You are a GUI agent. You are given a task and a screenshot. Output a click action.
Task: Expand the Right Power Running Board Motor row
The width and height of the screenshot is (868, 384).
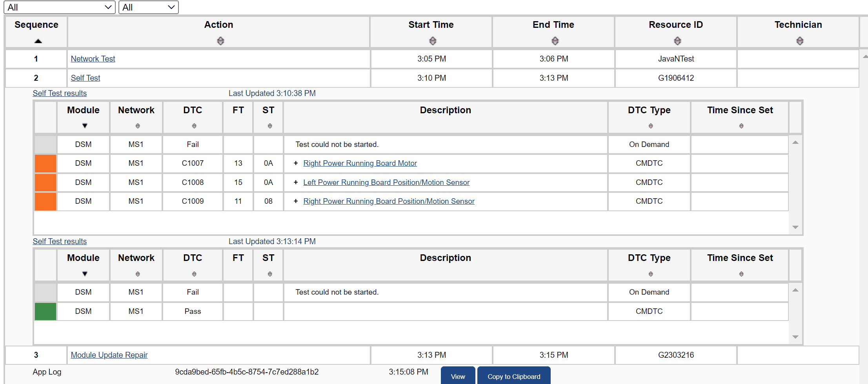pos(296,163)
